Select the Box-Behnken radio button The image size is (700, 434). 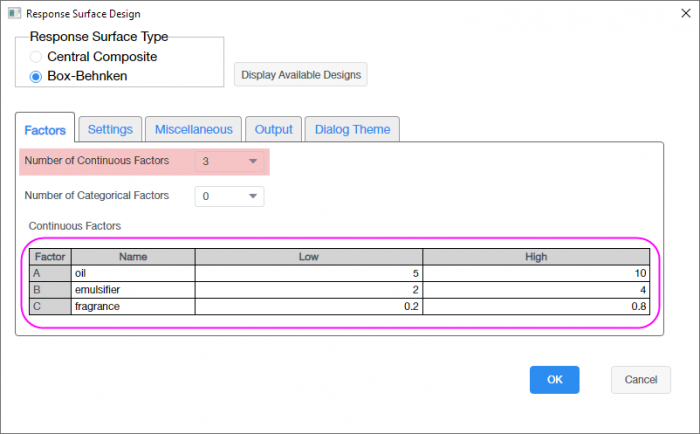[x=37, y=75]
